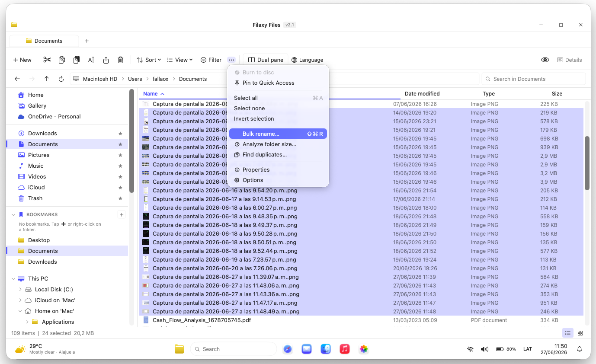The height and width of the screenshot is (364, 596).
Task: Open Trash in the sidebar
Action: click(67, 198)
